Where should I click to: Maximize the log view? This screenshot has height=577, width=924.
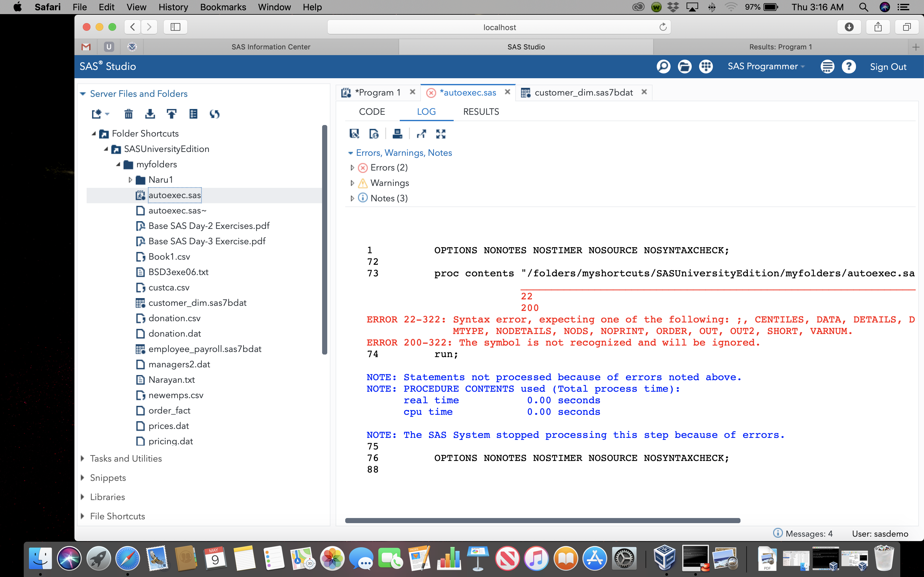441,134
